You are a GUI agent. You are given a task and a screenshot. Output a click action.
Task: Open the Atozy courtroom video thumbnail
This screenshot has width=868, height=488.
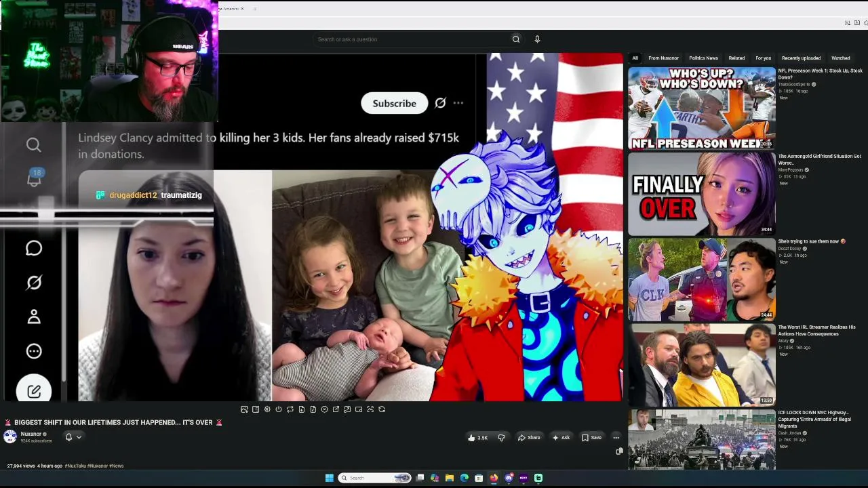click(x=701, y=364)
